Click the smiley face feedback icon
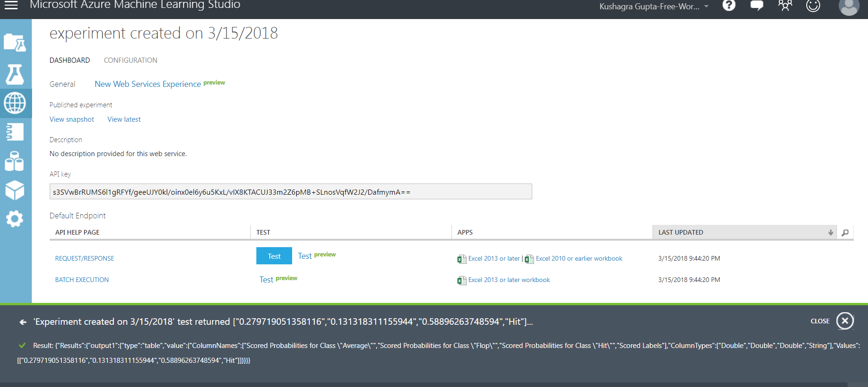 [x=813, y=6]
